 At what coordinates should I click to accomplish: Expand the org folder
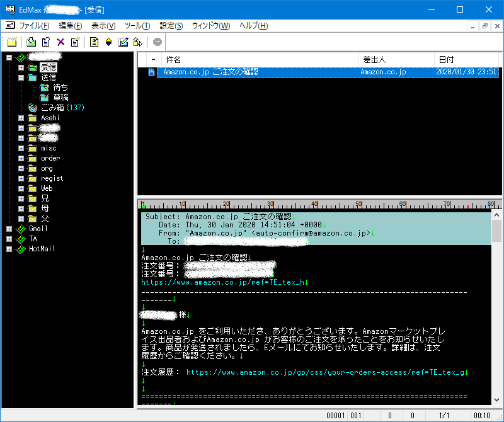[x=21, y=168]
